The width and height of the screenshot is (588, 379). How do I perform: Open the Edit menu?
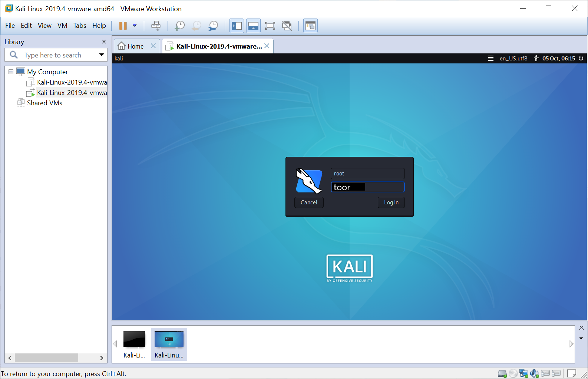coord(26,26)
